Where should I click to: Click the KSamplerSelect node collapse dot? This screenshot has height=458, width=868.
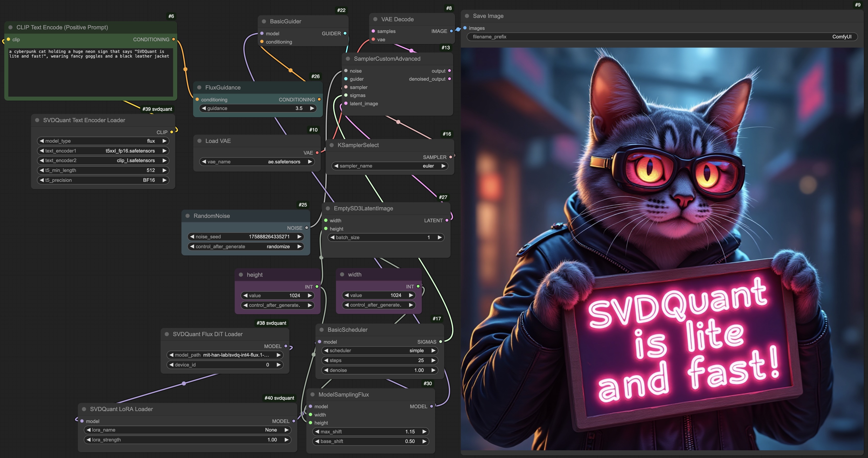[x=331, y=145]
